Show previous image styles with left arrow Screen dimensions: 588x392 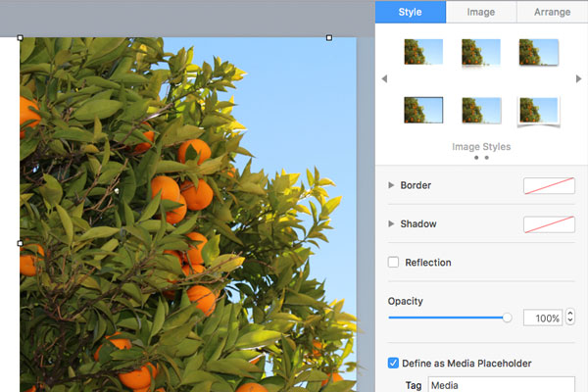[x=384, y=78]
